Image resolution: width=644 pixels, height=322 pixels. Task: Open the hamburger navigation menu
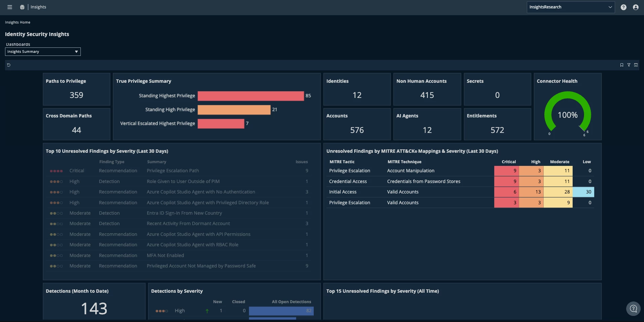point(10,7)
